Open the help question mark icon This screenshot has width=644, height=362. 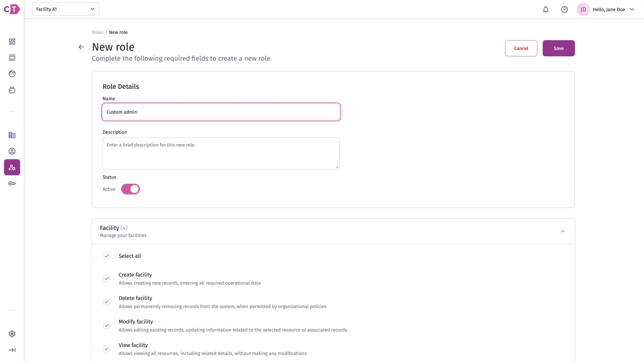[564, 10]
